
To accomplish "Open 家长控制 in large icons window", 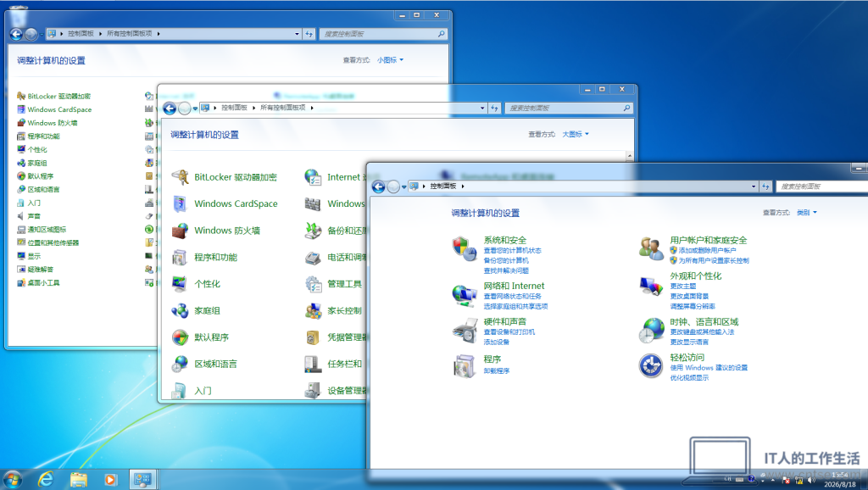I will [x=333, y=310].
